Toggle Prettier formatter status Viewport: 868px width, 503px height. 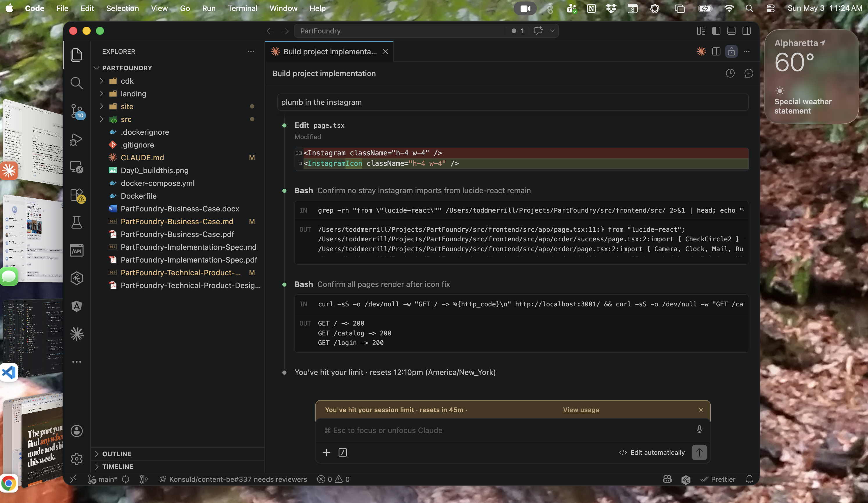(718, 479)
